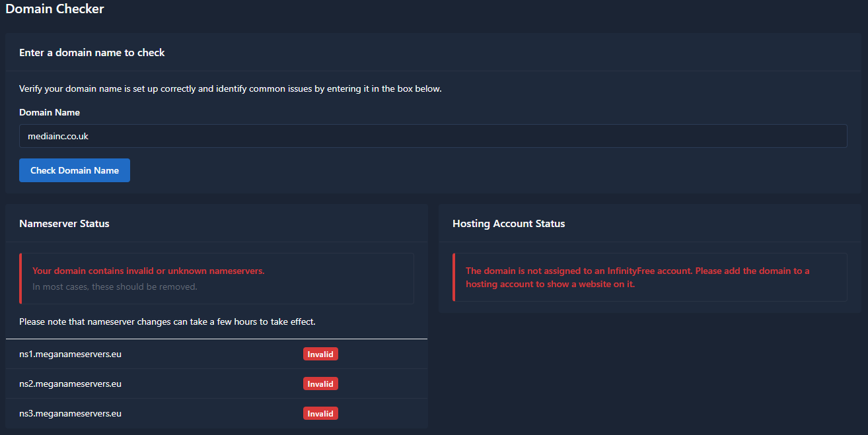Click the InfinityFree account not assigned error
The image size is (868, 435).
click(637, 277)
